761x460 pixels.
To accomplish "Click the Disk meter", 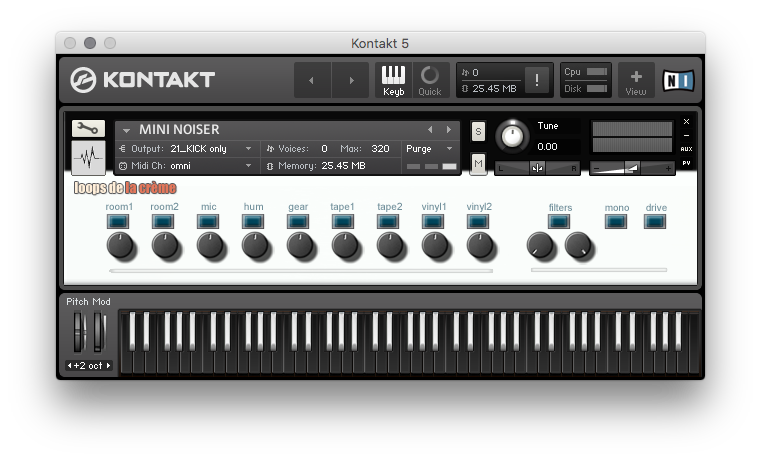I will tap(597, 89).
